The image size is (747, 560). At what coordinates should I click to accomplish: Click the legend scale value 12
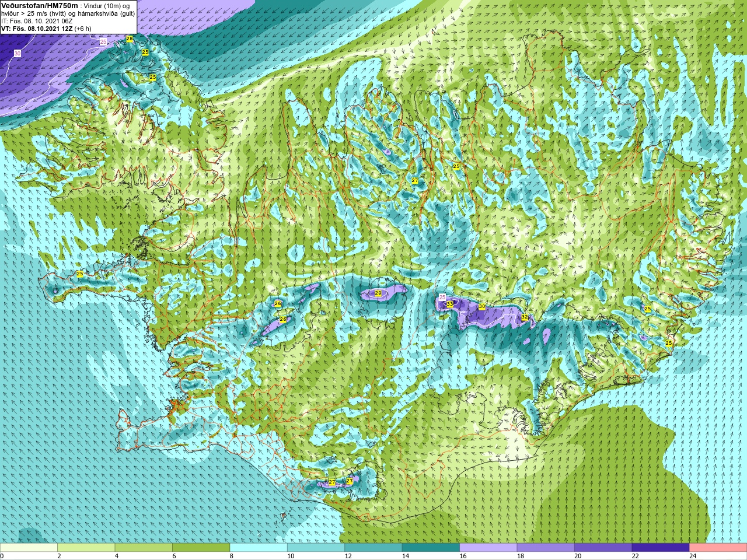coord(348,556)
